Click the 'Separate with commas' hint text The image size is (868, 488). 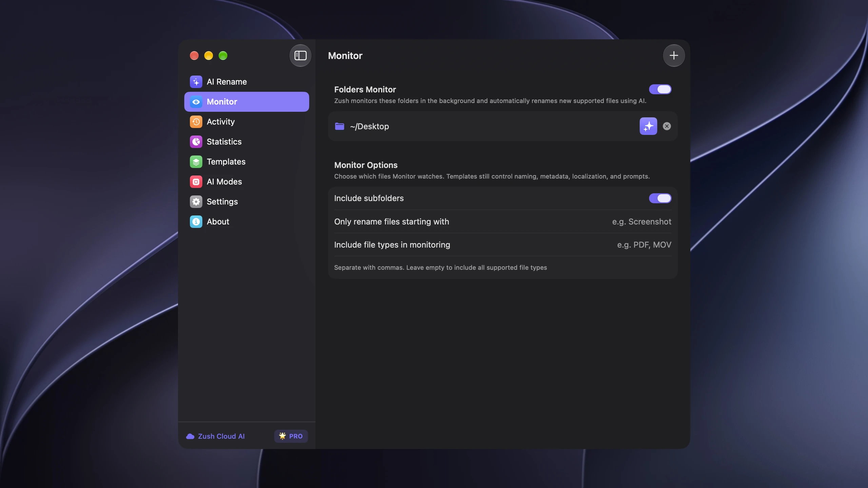tap(440, 267)
